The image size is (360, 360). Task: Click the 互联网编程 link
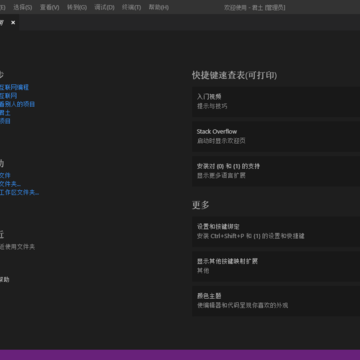14,87
